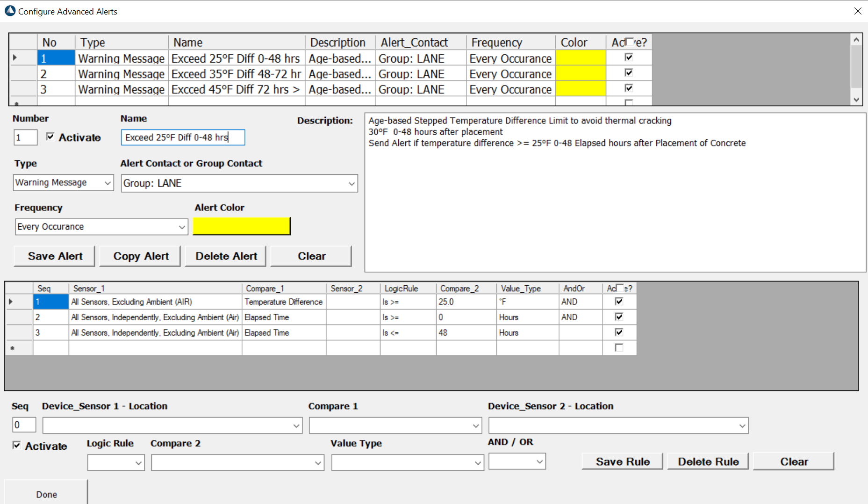
Task: Click the yellow Alert Color swatch
Action: (x=242, y=226)
